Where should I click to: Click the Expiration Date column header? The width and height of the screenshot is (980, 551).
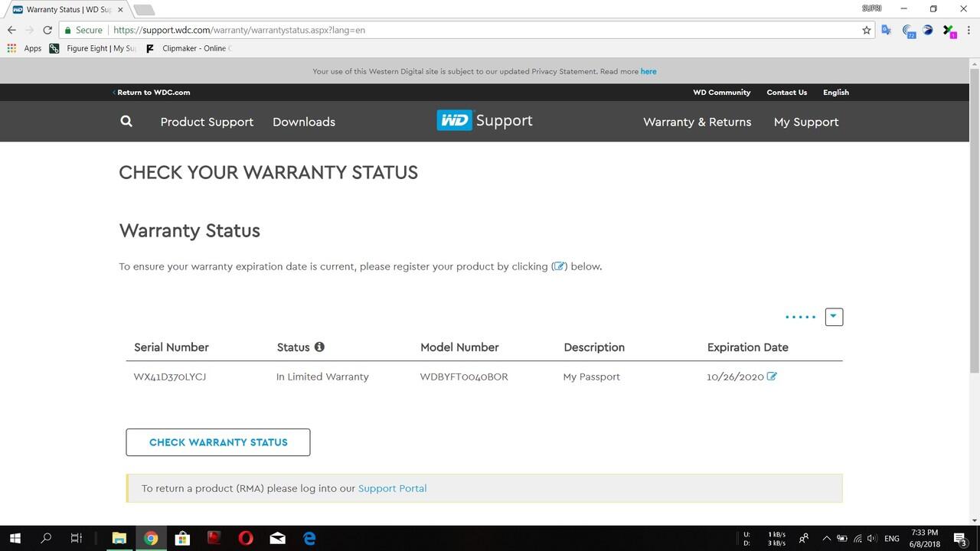tap(747, 347)
